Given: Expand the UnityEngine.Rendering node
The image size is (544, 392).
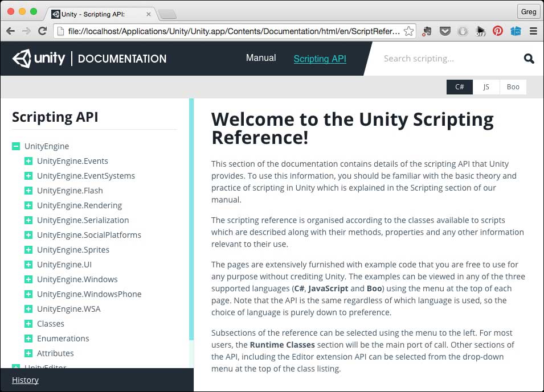Looking at the screenshot, I should 28,205.
